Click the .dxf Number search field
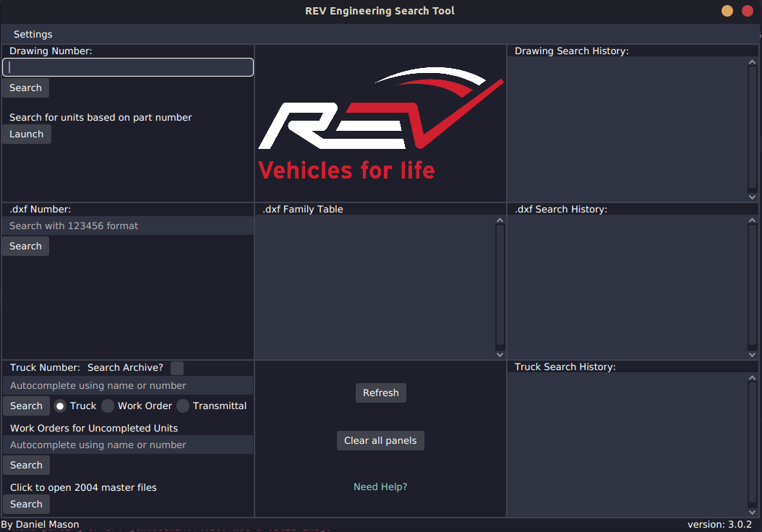 (x=128, y=226)
